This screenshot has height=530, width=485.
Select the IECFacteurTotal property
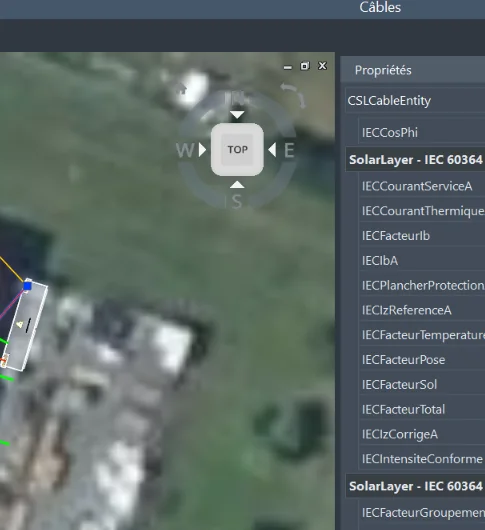pos(422,409)
